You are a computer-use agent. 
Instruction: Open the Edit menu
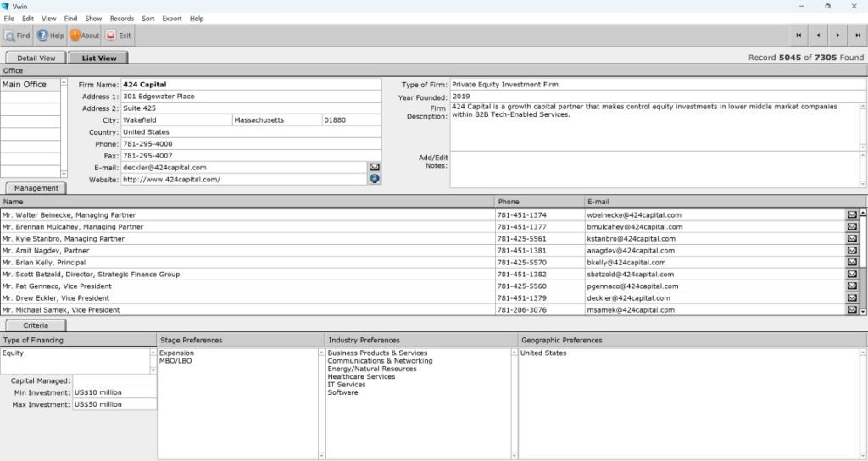(28, 19)
